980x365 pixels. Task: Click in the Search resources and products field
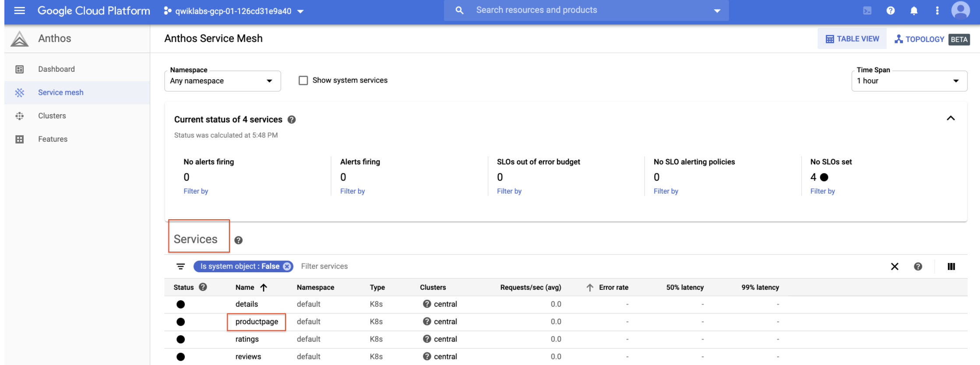(587, 10)
